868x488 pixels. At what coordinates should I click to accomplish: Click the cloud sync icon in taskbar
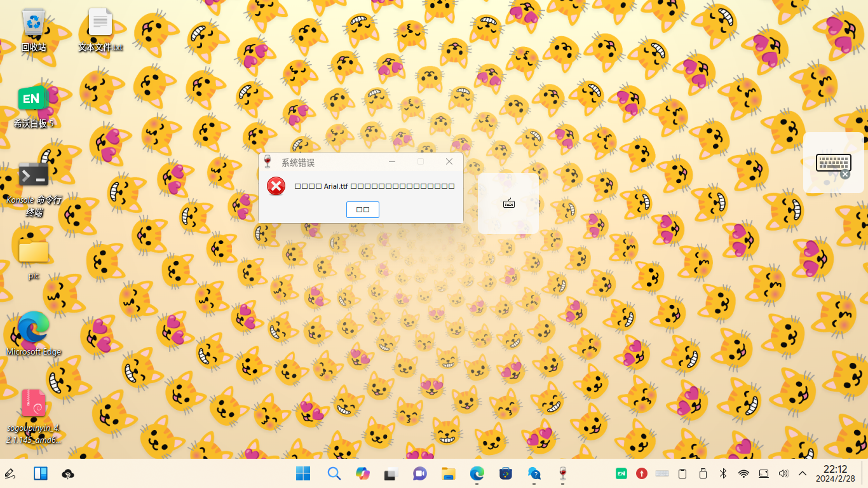[68, 473]
